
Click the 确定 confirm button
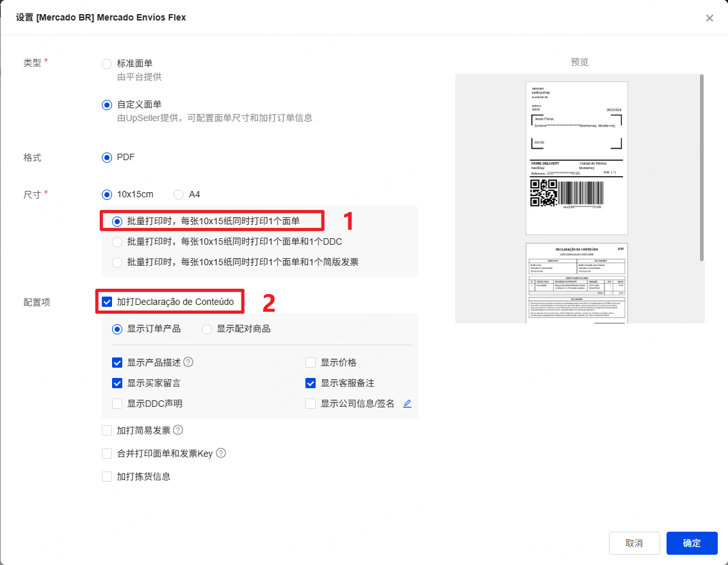[x=692, y=543]
